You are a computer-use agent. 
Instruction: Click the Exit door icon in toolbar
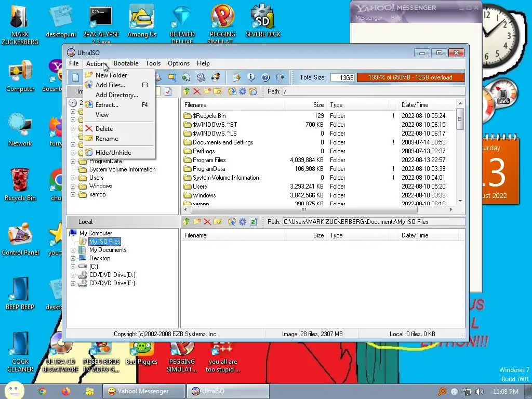(280, 77)
